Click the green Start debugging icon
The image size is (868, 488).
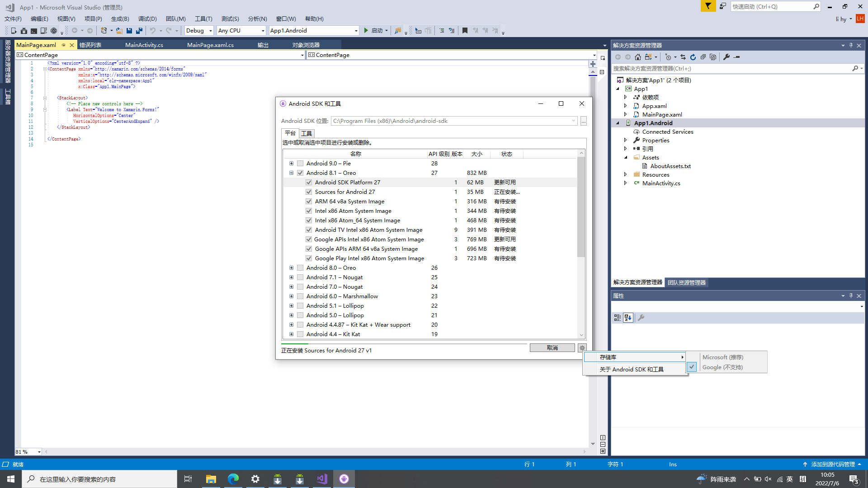tap(366, 31)
